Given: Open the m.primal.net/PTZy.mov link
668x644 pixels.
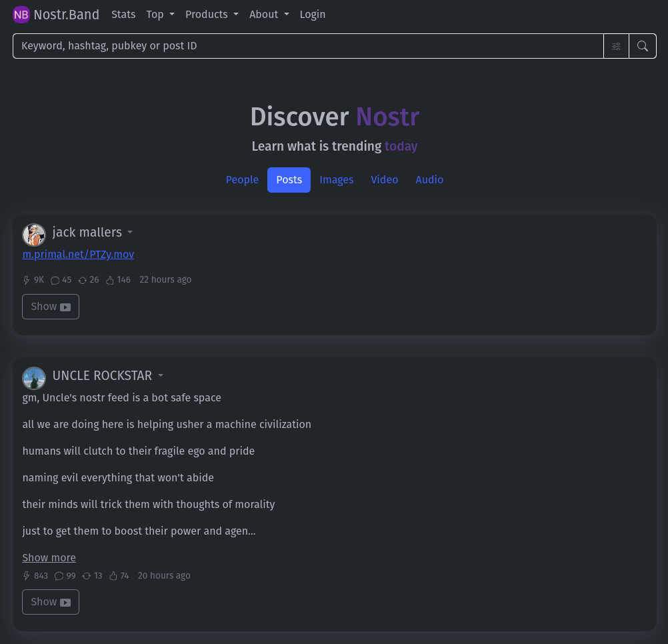Looking at the screenshot, I should click(x=78, y=254).
